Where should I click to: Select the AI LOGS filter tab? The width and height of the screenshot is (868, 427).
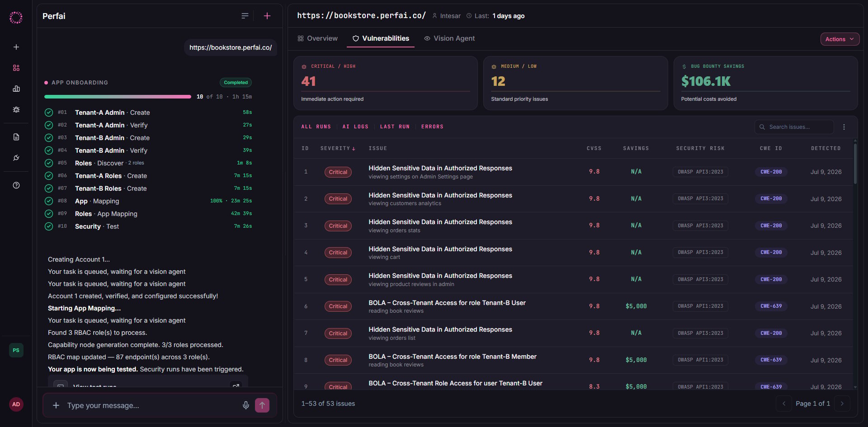pos(355,127)
